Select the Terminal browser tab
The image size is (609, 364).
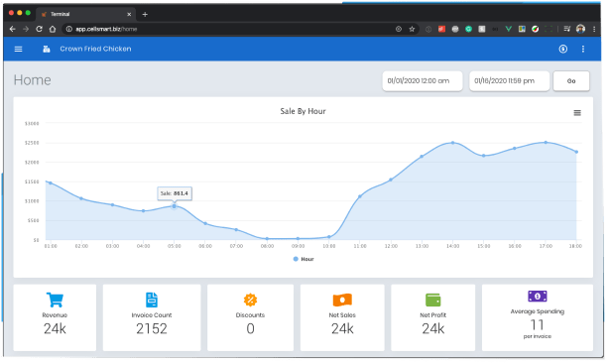pos(85,14)
